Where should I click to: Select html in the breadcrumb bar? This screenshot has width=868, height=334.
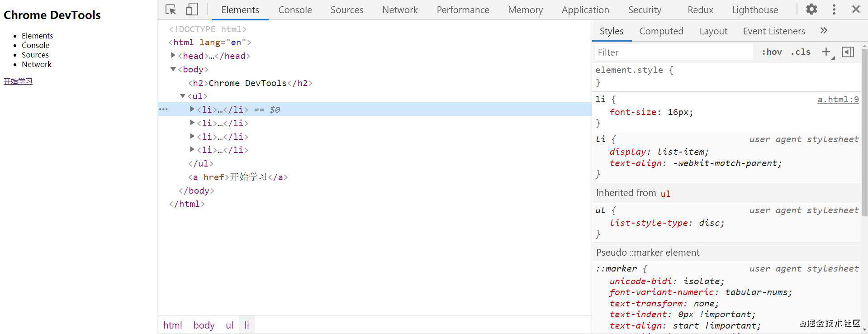click(172, 325)
